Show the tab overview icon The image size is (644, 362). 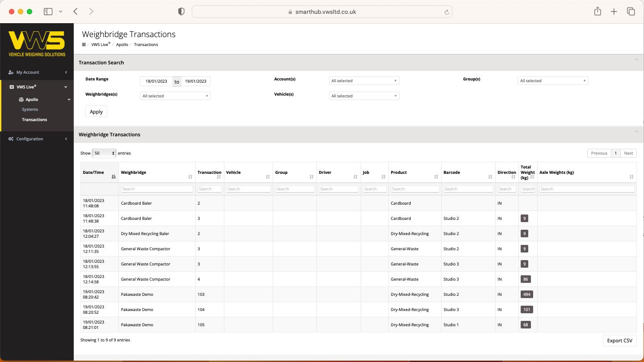pos(631,12)
